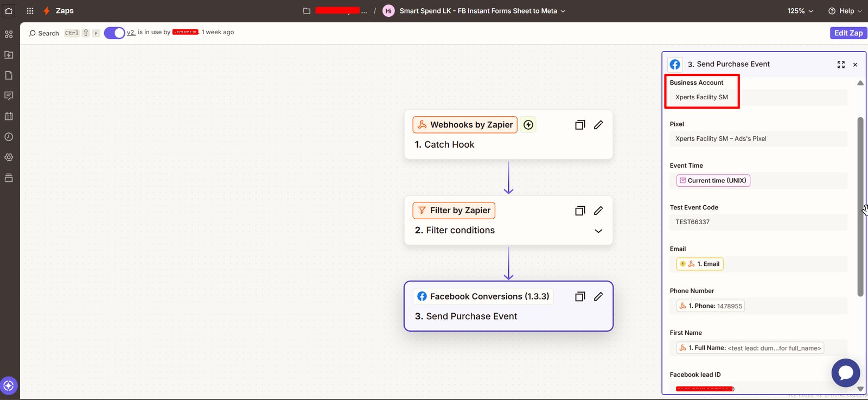This screenshot has width=868, height=400.
Task: Click the Edit Zap button
Action: pyautogui.click(x=848, y=33)
